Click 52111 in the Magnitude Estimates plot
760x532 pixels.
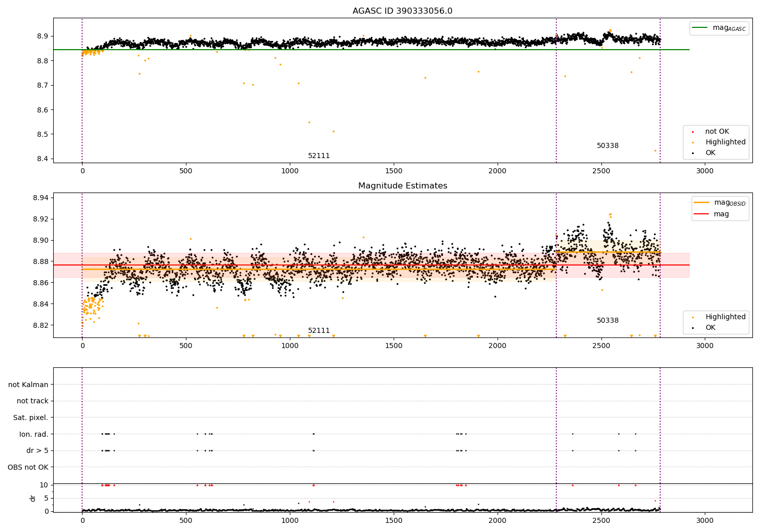[x=319, y=331]
